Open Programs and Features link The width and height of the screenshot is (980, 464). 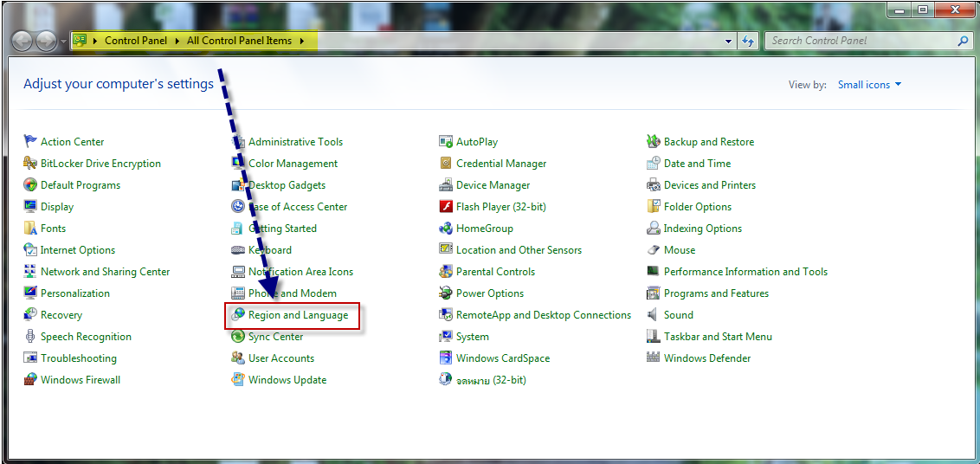coord(716,293)
